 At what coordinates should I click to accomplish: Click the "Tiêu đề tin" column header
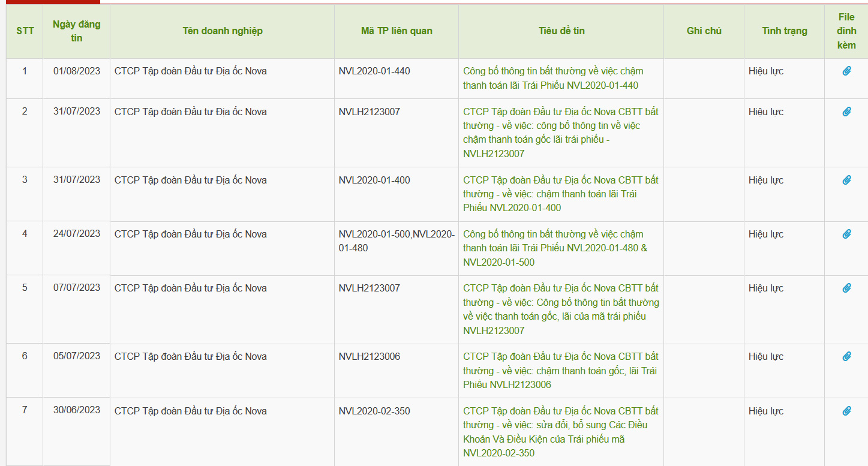(561, 31)
